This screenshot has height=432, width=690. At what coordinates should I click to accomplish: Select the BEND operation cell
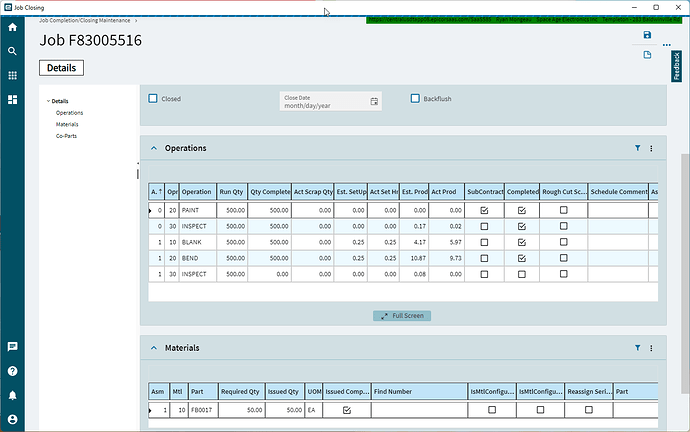pyautogui.click(x=198, y=258)
